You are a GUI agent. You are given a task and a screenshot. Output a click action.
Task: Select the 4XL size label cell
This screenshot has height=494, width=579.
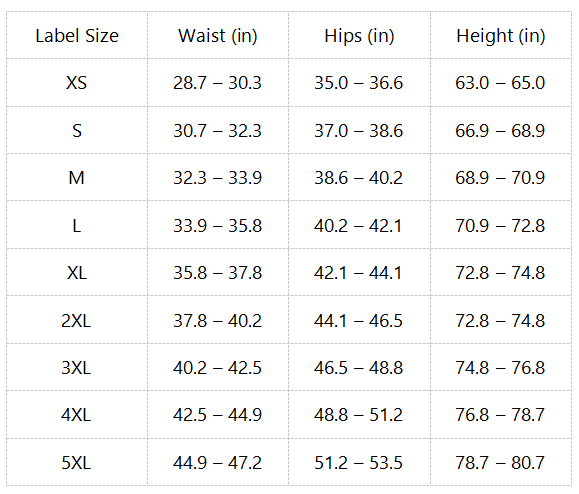click(77, 415)
